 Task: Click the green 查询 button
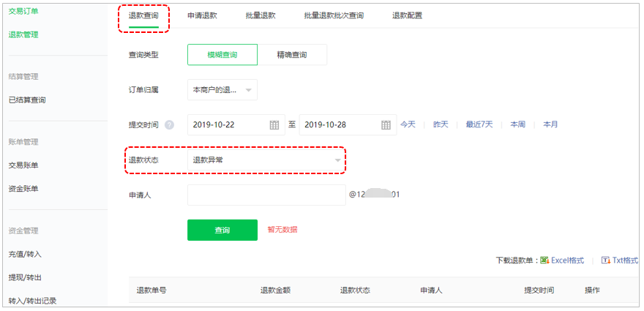(222, 230)
